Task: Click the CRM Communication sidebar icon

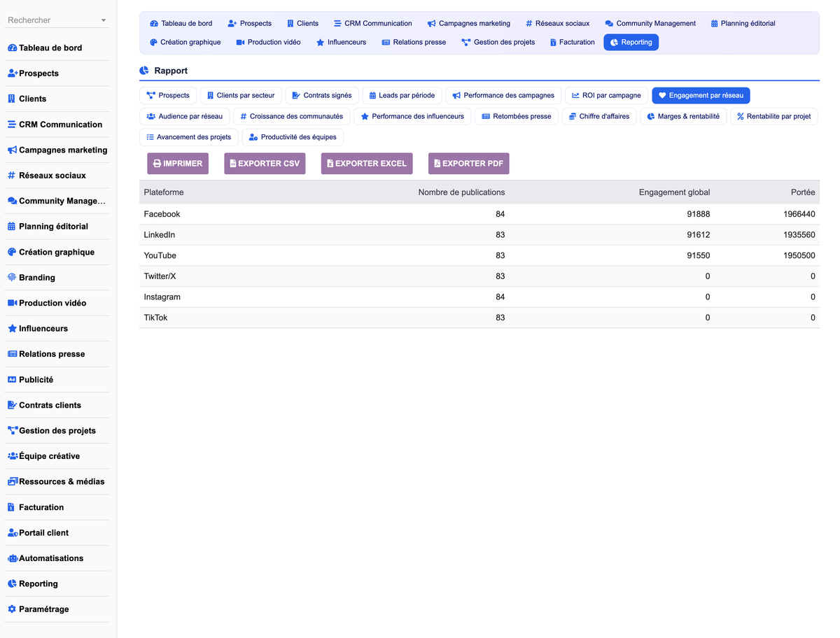Action: click(12, 125)
